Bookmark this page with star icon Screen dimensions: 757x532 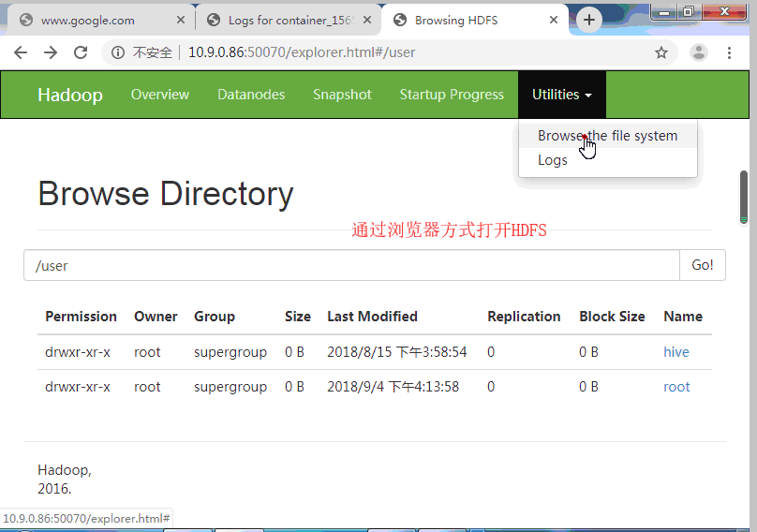[x=661, y=52]
